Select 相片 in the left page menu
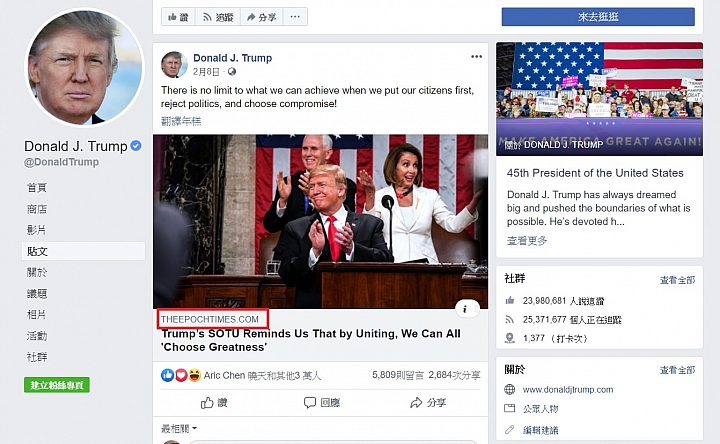The width and height of the screenshot is (720, 444). coord(37,315)
